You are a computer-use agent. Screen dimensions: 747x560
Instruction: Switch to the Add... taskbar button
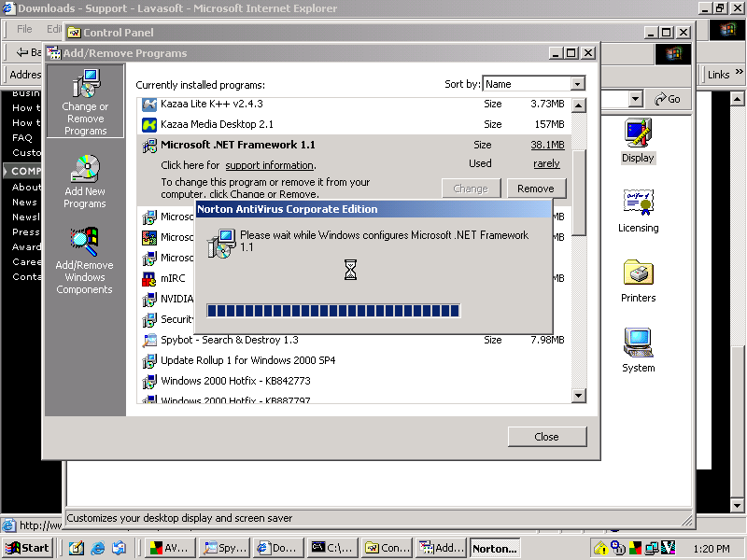(441, 548)
